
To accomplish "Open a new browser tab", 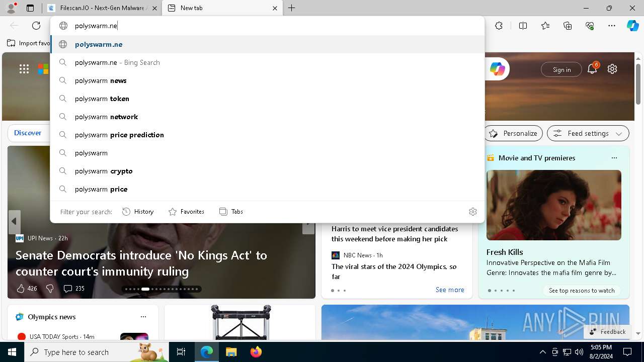I will [292, 8].
